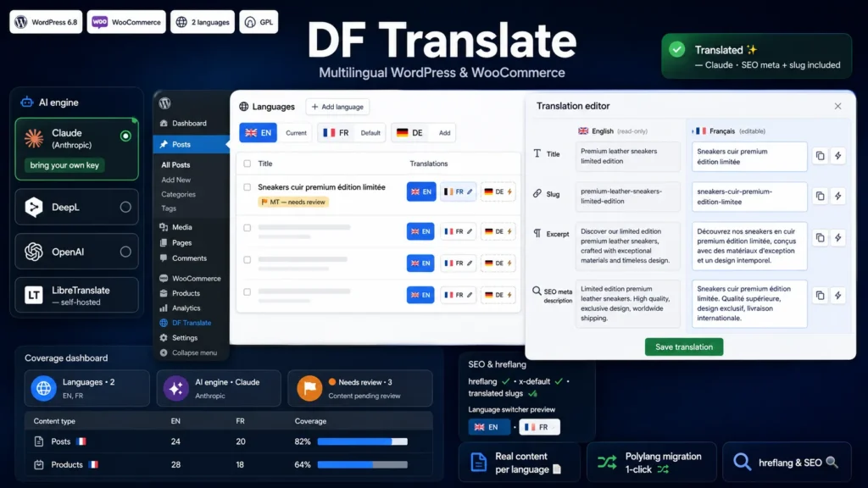Select the EN language tab
Viewport: 868px width, 488px height.
pos(258,133)
